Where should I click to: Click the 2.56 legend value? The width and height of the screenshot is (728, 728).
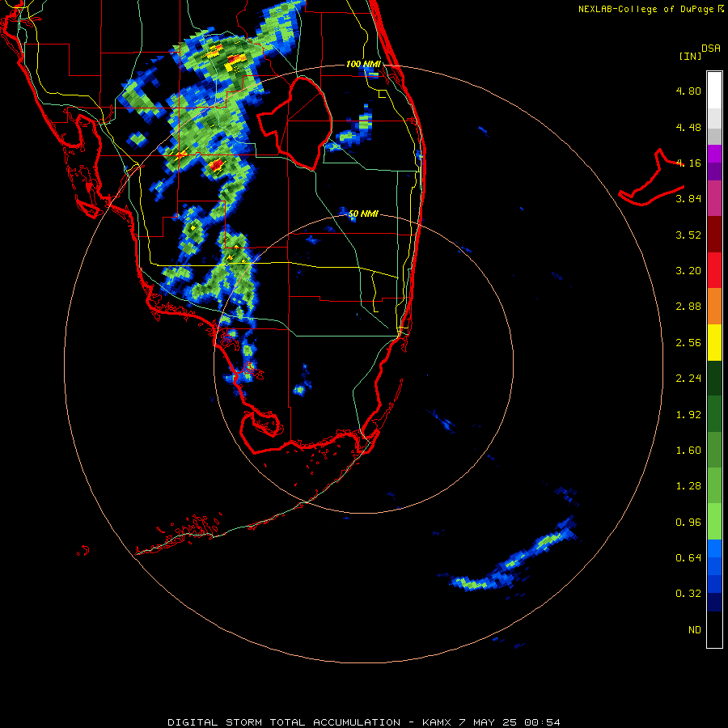pyautogui.click(x=688, y=343)
